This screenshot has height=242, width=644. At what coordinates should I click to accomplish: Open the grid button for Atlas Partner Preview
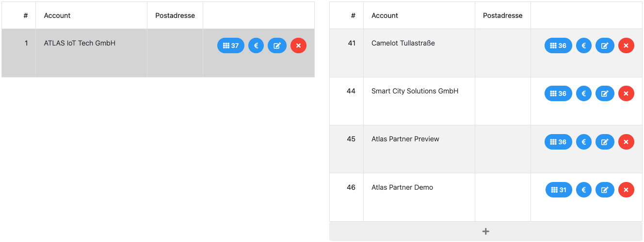point(558,142)
